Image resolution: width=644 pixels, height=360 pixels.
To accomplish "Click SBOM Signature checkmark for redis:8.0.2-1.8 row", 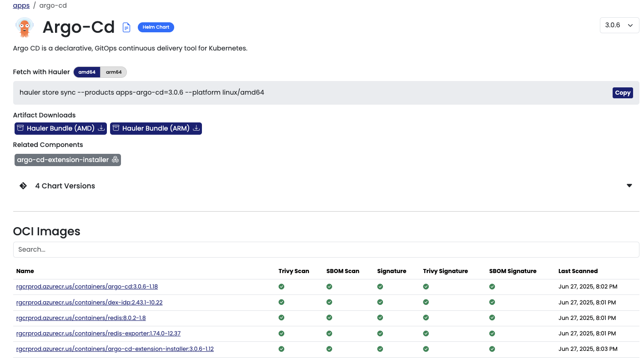I will point(492,318).
